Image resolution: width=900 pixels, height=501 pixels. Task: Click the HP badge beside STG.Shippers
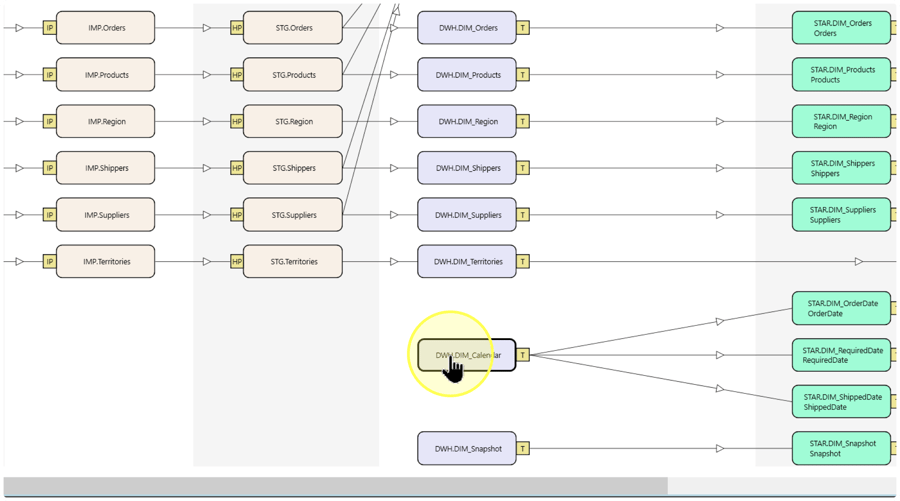[x=236, y=168]
